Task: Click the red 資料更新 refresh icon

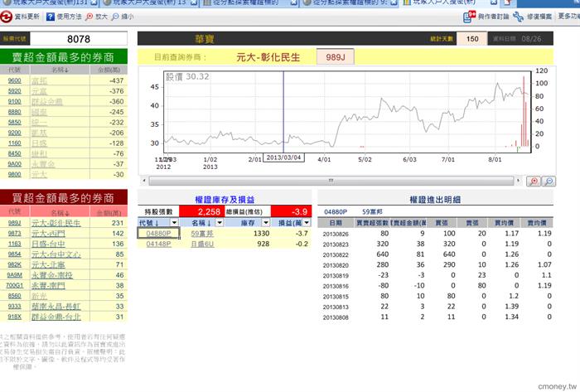Action: click(7, 17)
